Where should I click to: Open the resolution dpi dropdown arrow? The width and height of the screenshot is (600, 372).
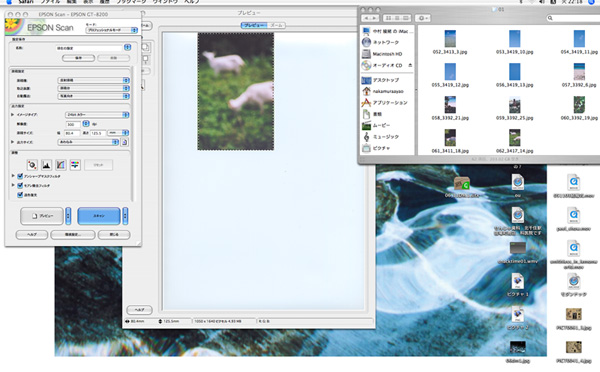[86, 124]
